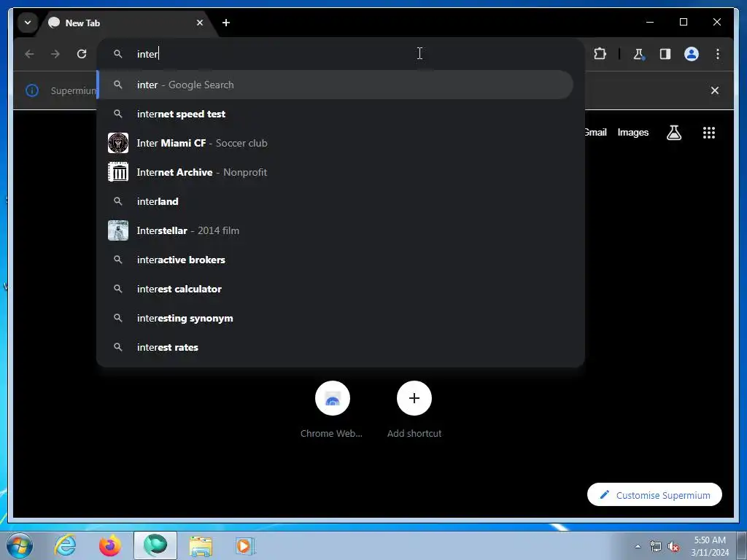Launch Internet Explorer from taskbar

65,545
